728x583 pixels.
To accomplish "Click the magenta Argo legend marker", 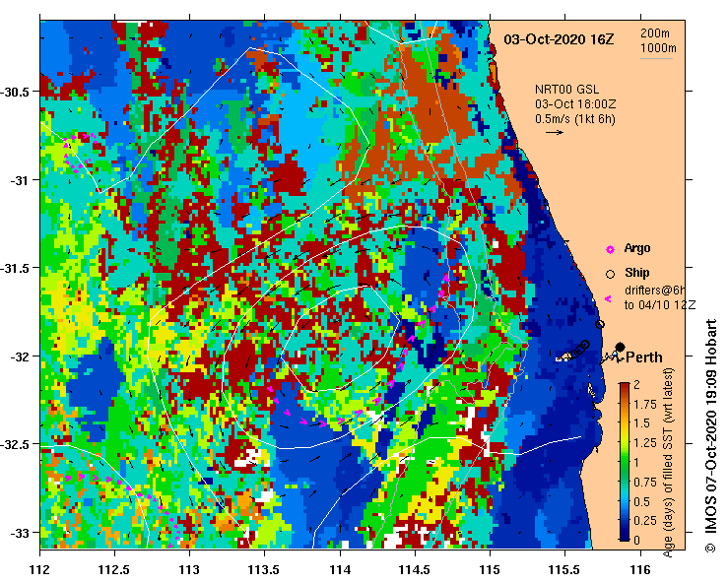I will (610, 250).
